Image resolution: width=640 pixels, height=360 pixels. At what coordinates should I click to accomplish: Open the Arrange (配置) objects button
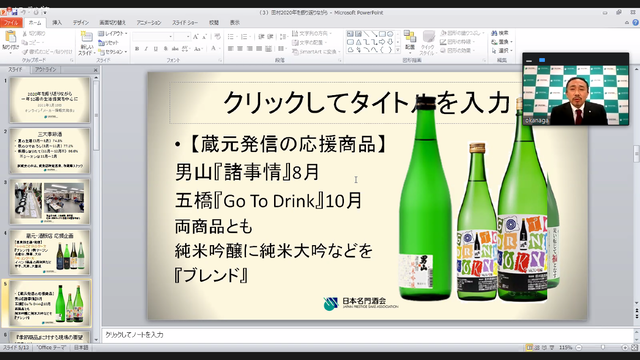point(410,41)
